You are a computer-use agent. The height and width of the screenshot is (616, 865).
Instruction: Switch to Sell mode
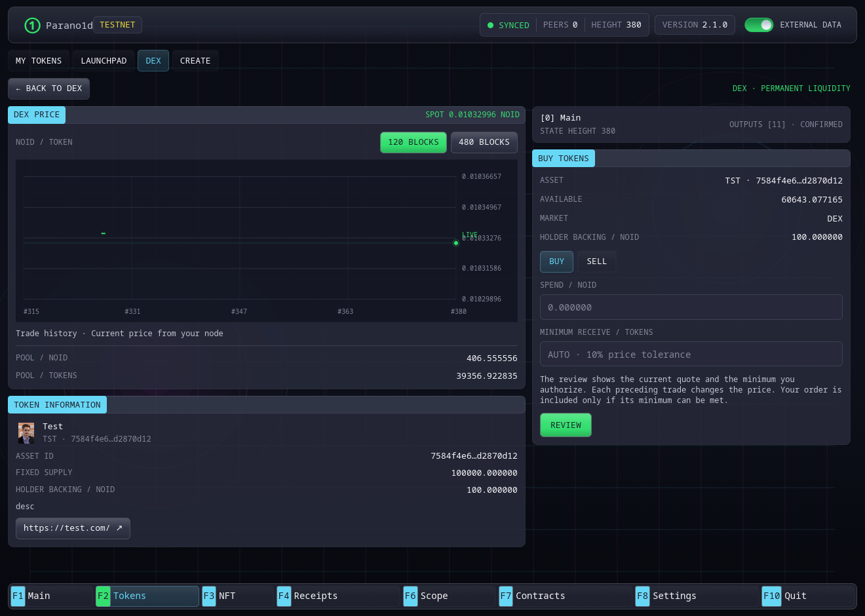tap(597, 261)
